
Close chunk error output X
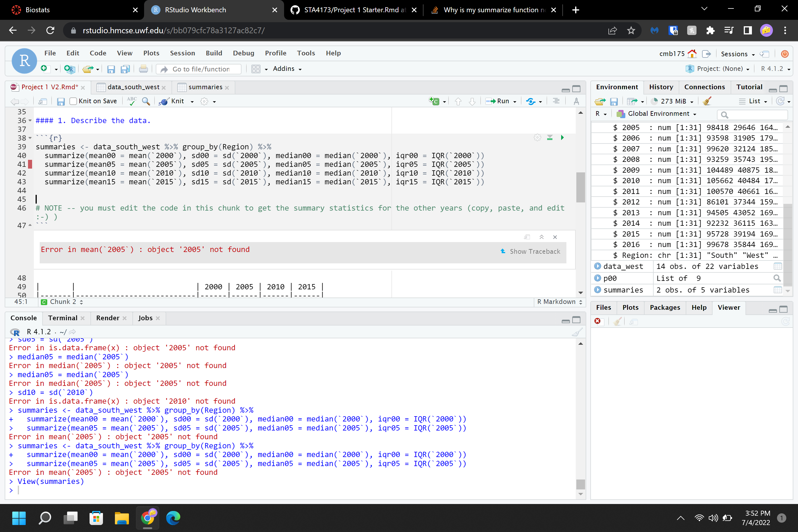click(555, 237)
